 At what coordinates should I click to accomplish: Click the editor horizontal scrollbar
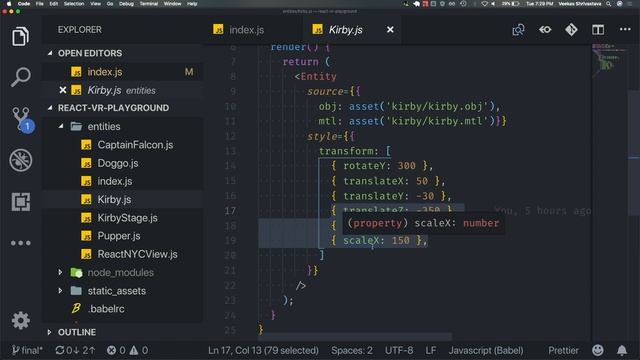[x=355, y=337]
